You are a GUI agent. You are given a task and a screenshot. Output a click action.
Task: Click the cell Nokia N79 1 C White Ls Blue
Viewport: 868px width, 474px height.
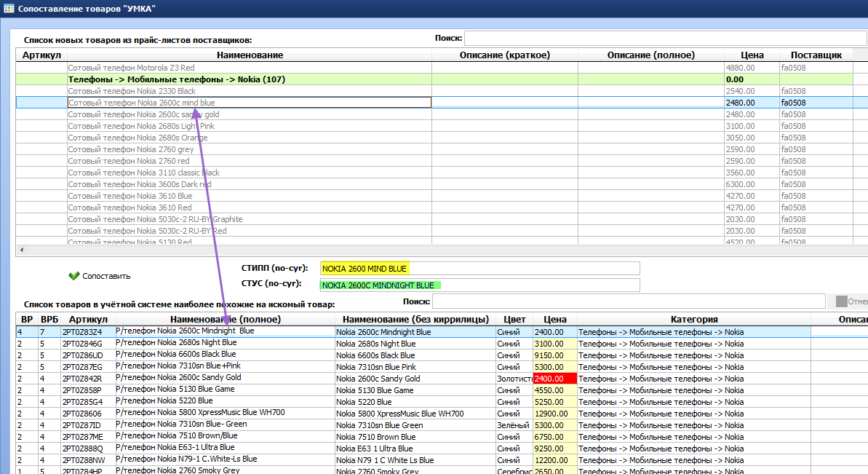415,459
